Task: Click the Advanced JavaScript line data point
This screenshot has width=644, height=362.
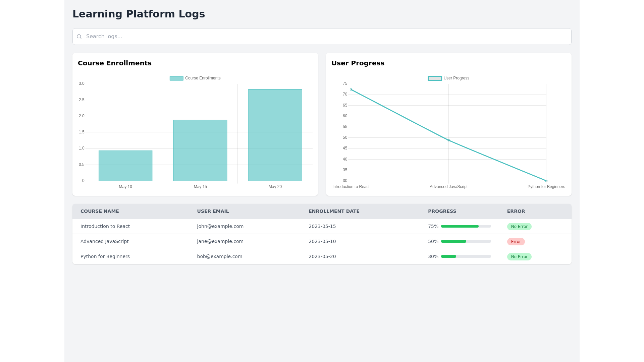Action: tap(448, 140)
